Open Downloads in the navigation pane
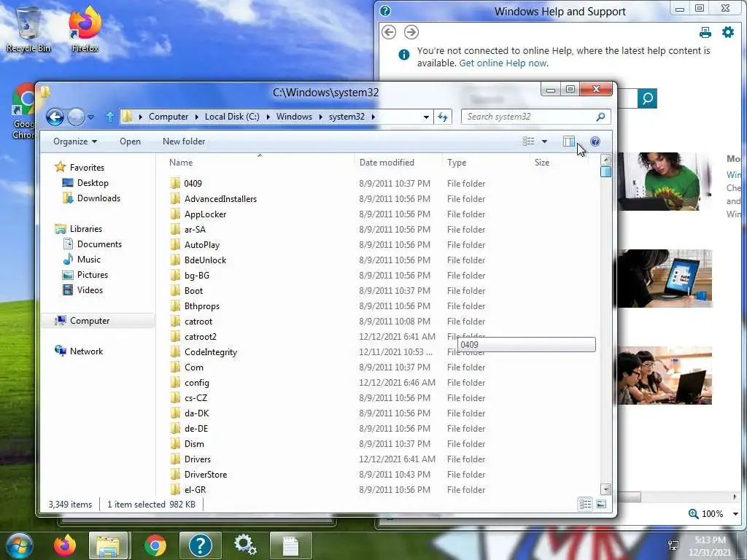Viewport: 747px width, 560px height. (98, 198)
